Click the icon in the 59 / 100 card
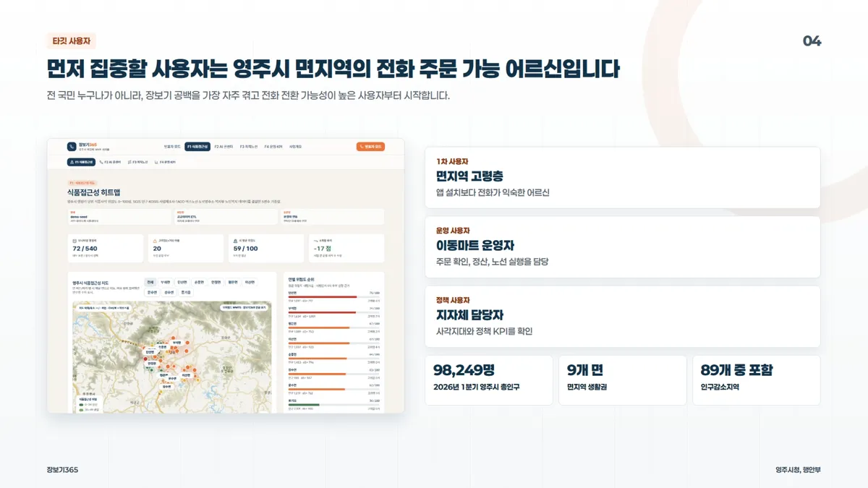 pos(235,241)
